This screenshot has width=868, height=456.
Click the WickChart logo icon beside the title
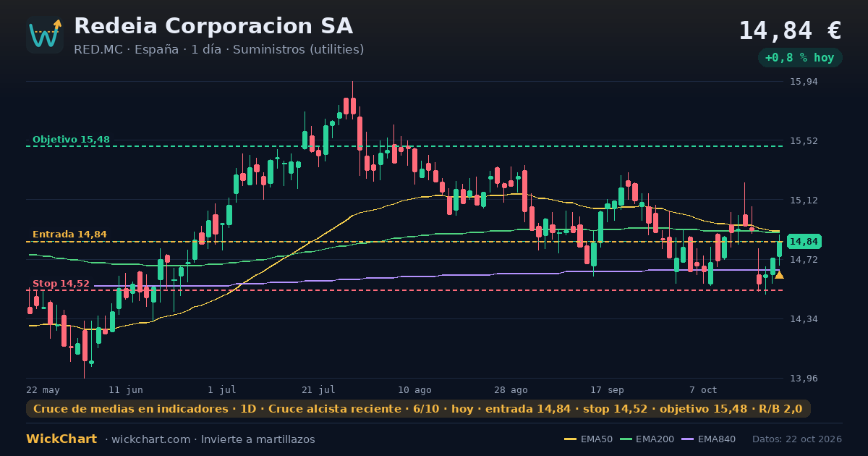45,35
